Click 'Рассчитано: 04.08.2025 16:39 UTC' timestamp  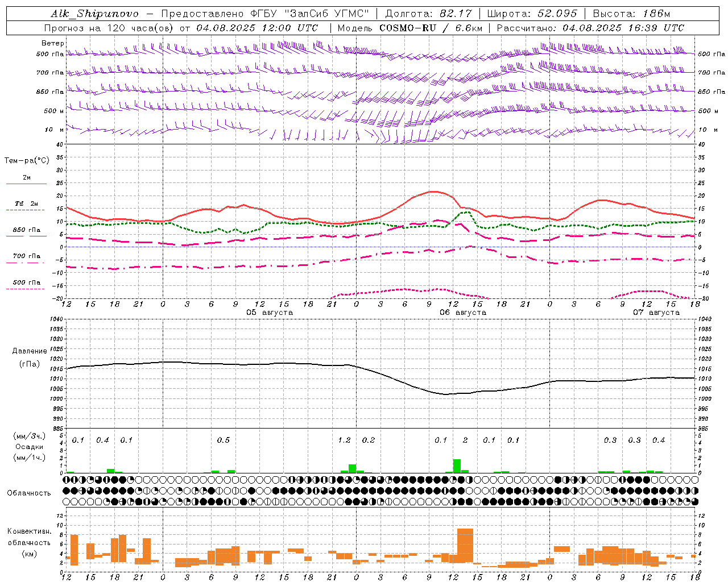click(x=590, y=28)
